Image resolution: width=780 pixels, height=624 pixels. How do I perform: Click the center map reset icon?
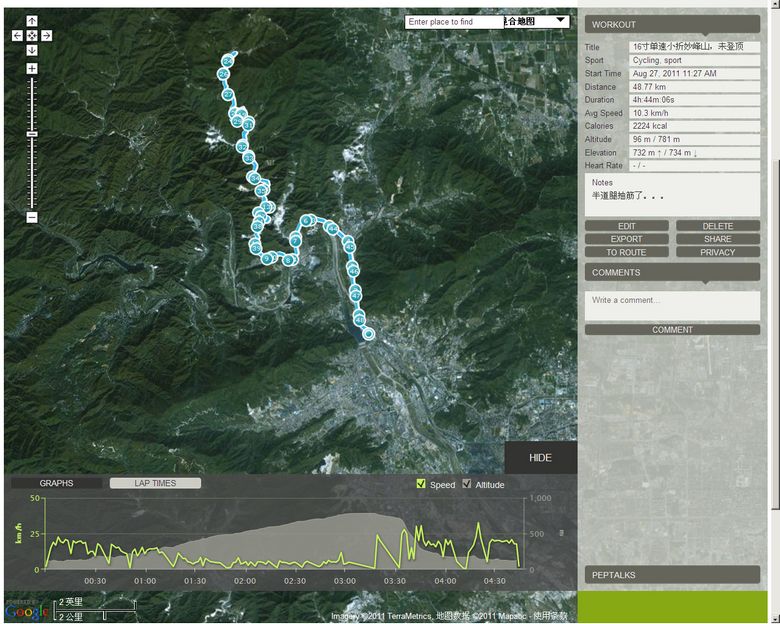[x=32, y=36]
